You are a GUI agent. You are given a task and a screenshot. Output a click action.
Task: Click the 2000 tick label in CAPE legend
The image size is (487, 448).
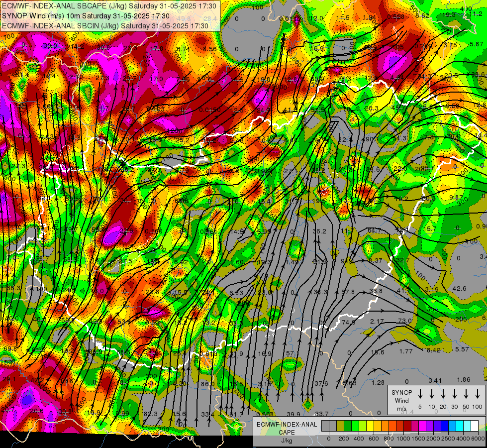tap(433, 439)
